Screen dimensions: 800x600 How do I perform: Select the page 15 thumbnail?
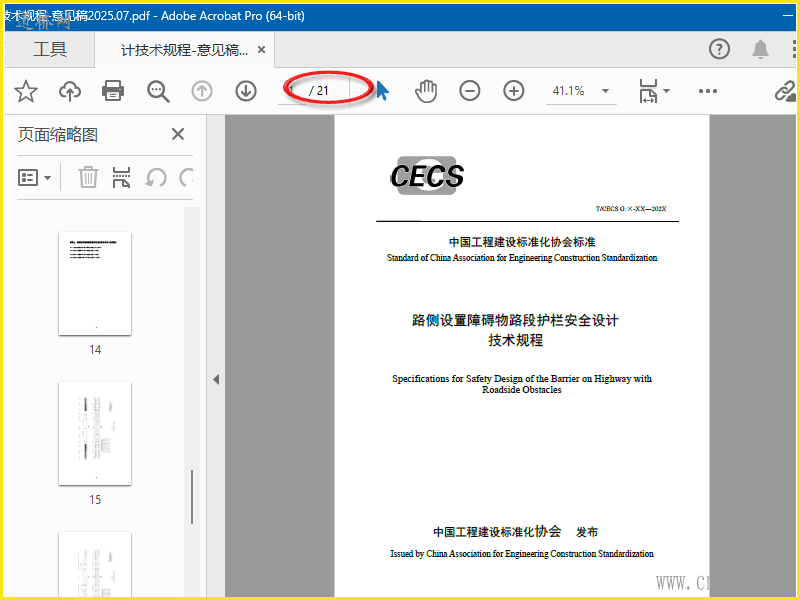(95, 434)
